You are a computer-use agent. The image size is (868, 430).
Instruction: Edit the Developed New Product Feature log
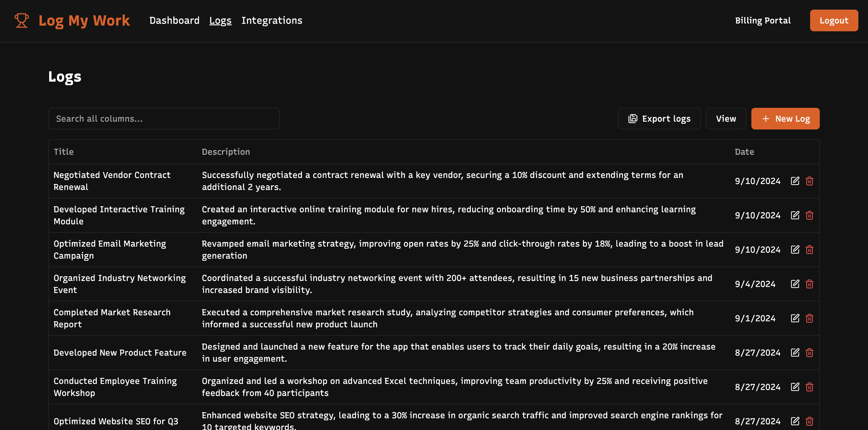(x=795, y=353)
